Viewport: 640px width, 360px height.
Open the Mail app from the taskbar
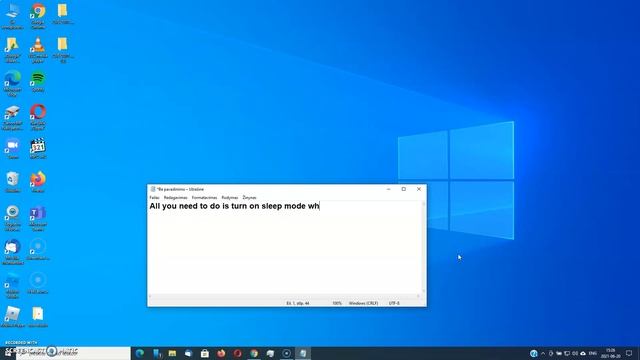tap(189, 353)
